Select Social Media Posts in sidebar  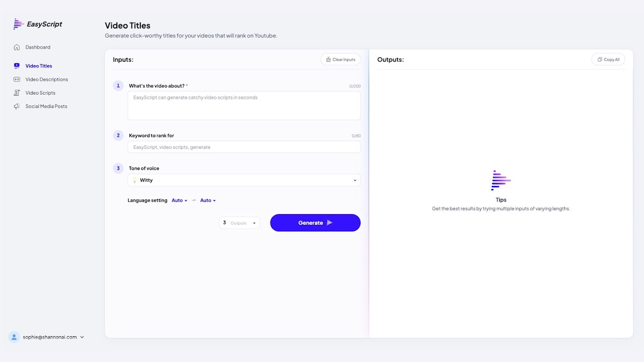tap(46, 106)
